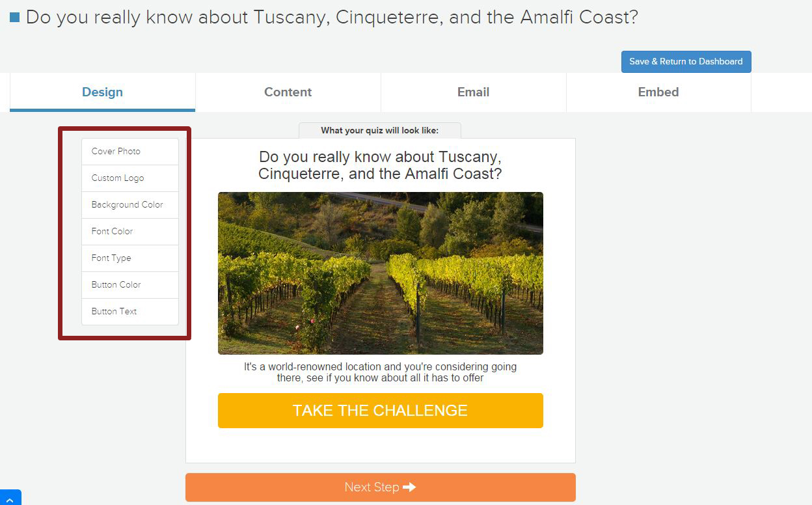Select the 'What your quiz will look like' label
The height and width of the screenshot is (505, 812).
point(379,130)
